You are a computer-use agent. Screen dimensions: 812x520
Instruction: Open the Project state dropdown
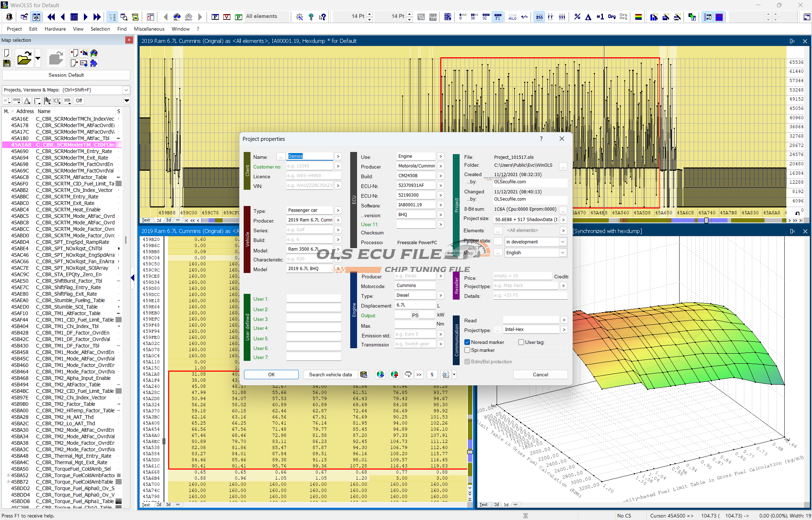[563, 242]
